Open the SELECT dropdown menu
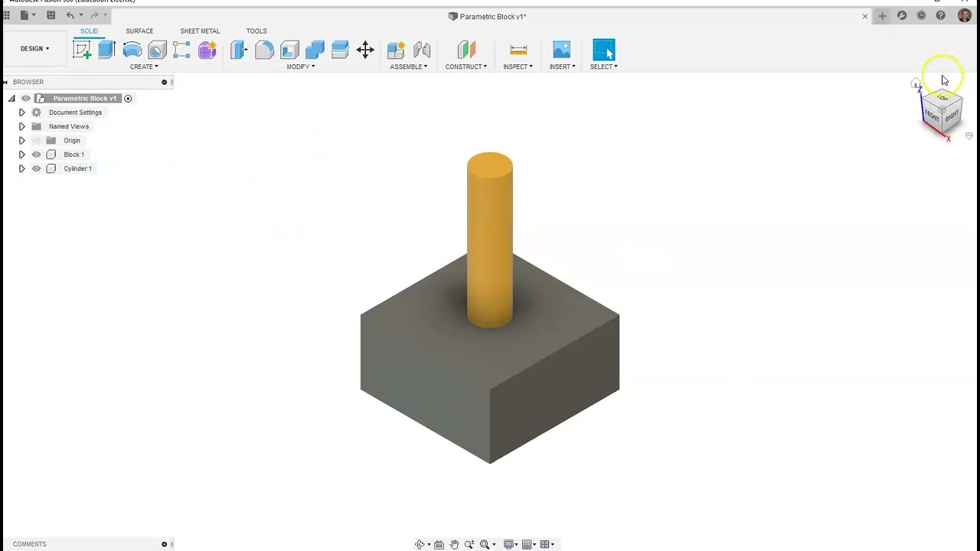The height and width of the screenshot is (551, 980). click(x=604, y=67)
